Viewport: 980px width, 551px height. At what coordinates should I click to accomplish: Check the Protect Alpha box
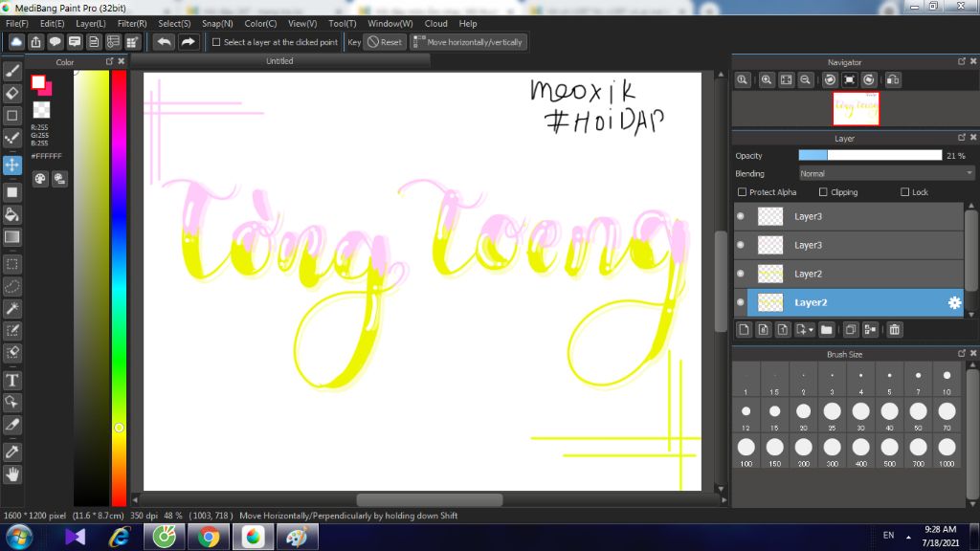point(742,192)
